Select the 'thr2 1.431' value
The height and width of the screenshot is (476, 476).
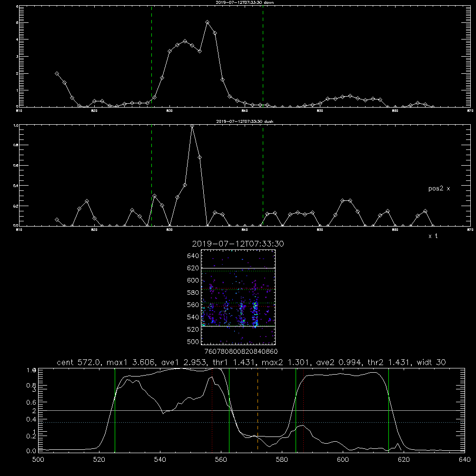[389, 362]
